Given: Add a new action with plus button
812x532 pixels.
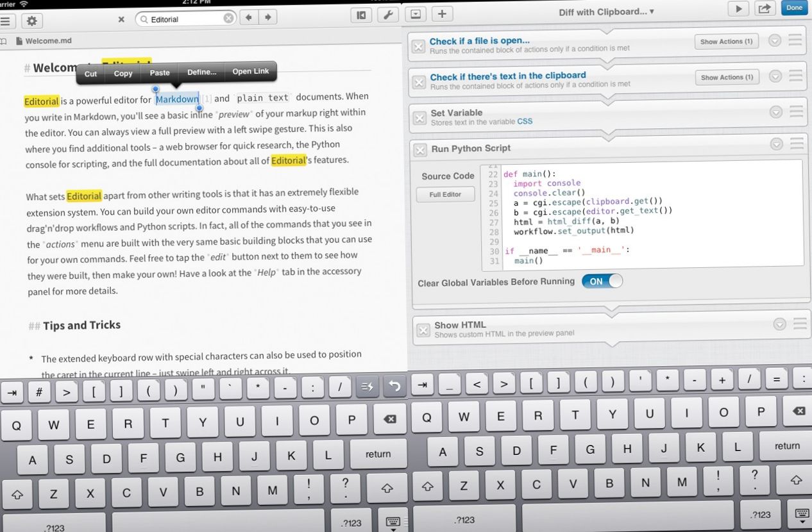Looking at the screenshot, I should pos(442,13).
